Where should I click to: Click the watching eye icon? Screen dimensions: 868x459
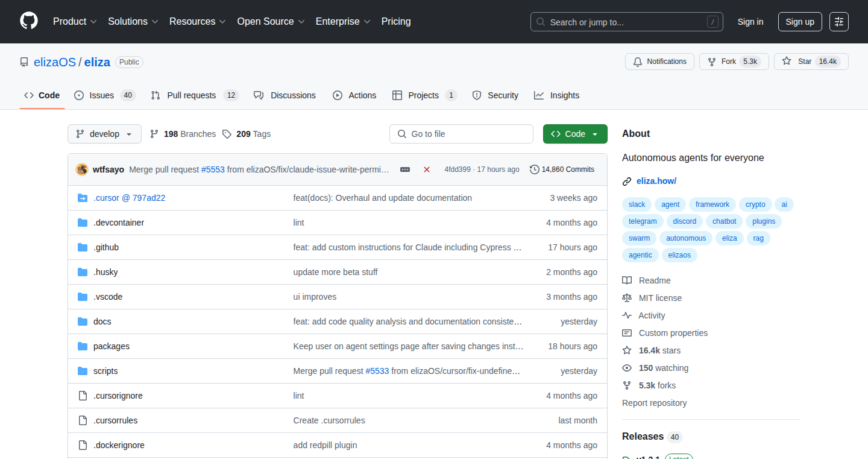[x=627, y=368]
